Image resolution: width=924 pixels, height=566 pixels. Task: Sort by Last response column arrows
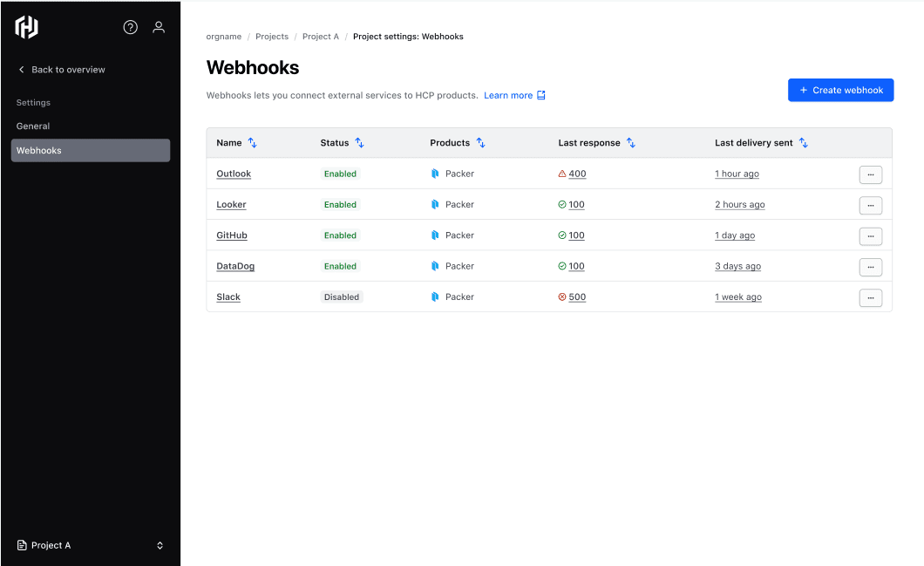point(631,143)
